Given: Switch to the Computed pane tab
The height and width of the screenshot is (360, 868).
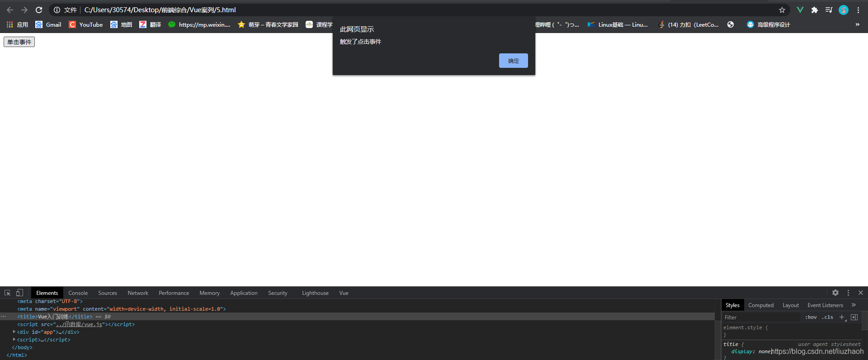Looking at the screenshot, I should coord(761,305).
